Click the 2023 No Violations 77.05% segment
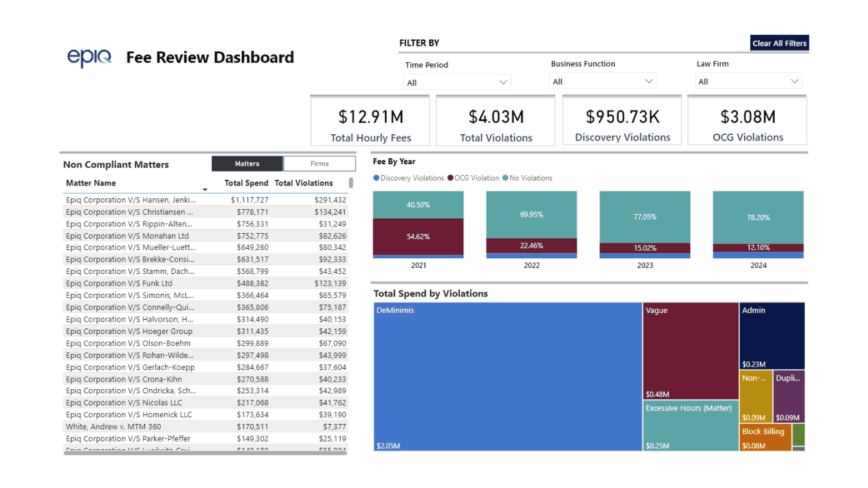868x488 pixels. click(x=645, y=217)
